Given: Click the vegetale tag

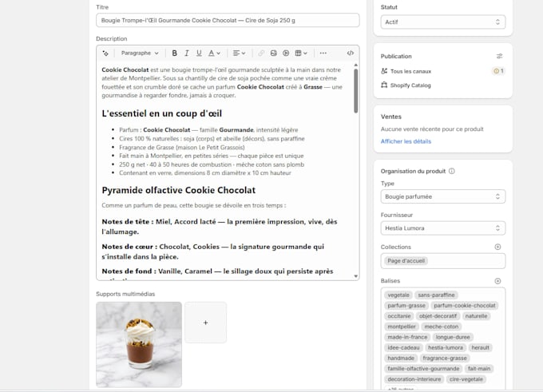Looking at the screenshot, I should coord(398,295).
